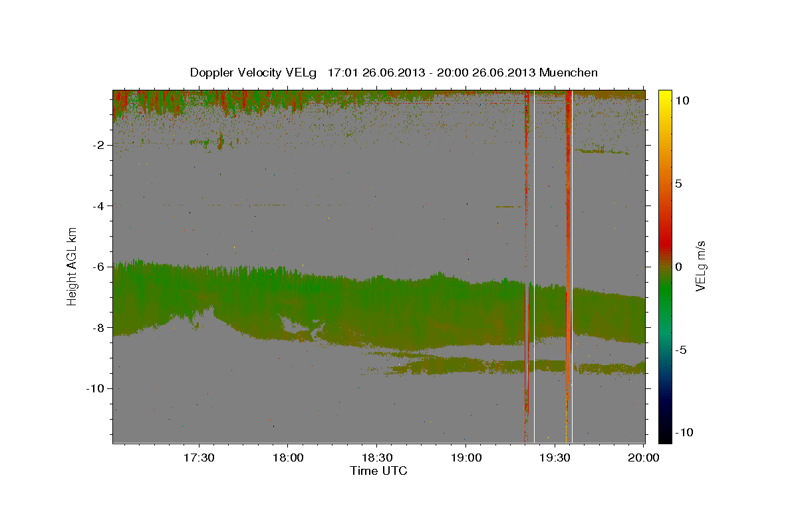
Task: Click the 'Time UTC' axis label
Action: coord(378,471)
